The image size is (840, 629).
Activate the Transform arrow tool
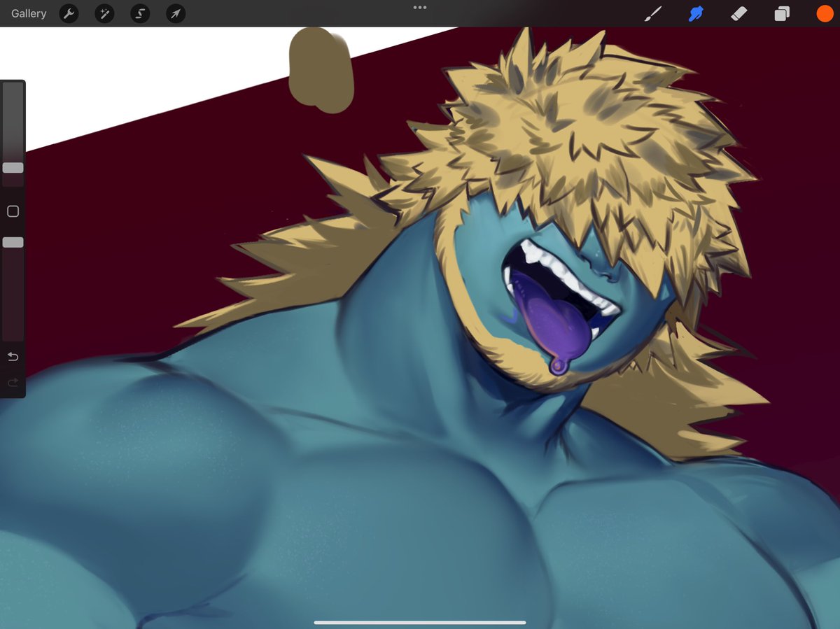(x=176, y=13)
